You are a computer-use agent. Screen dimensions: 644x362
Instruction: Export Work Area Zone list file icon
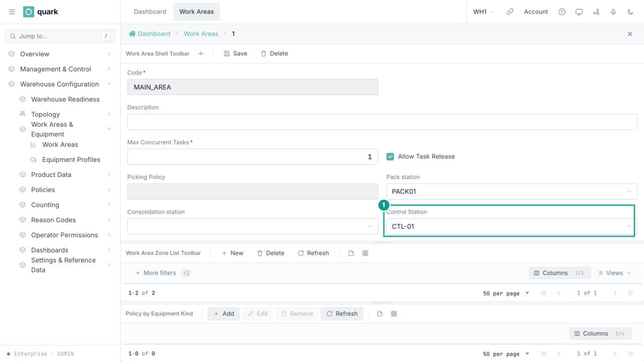351,253
